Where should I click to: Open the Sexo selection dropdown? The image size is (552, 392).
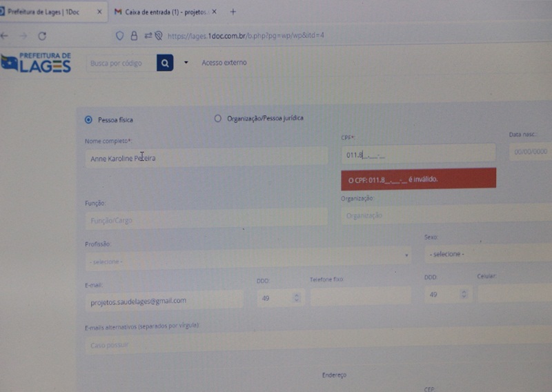click(486, 253)
